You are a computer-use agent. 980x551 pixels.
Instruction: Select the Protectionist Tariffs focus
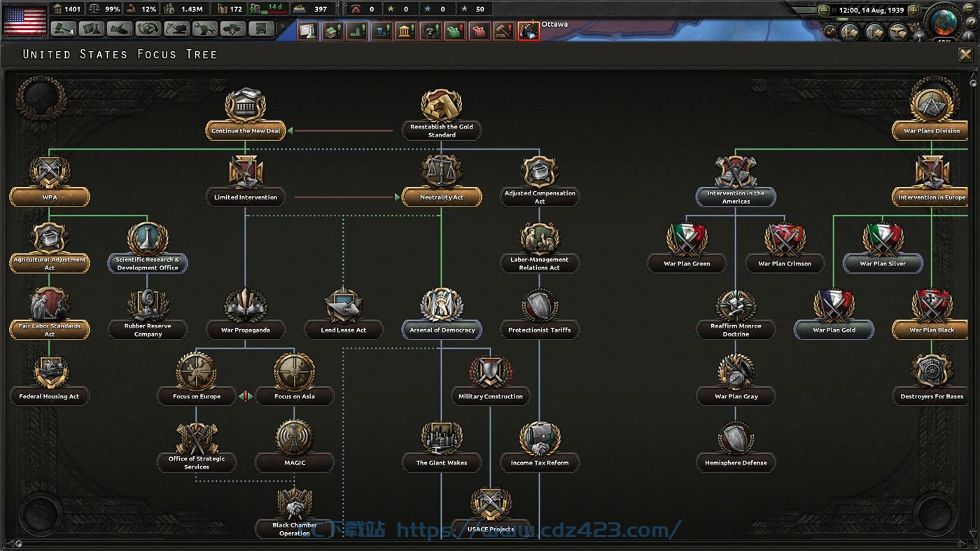point(540,314)
